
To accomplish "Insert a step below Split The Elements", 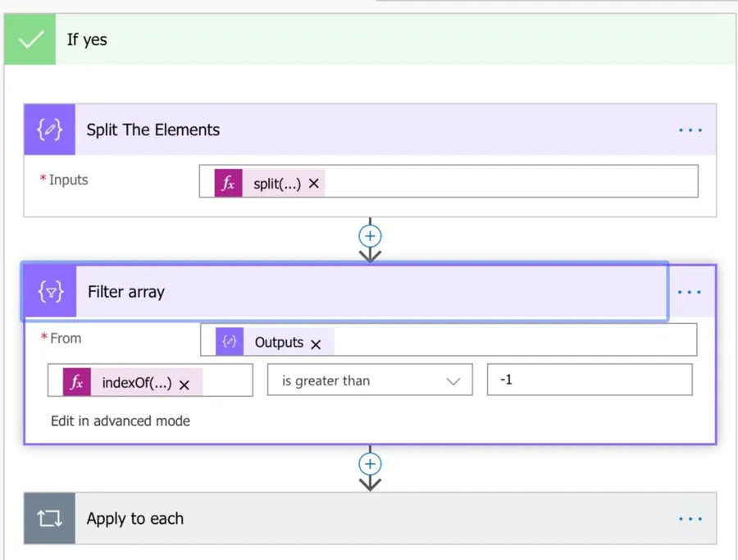I will 370,236.
